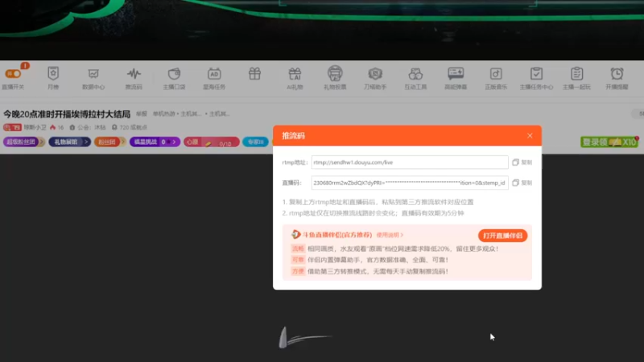644x362 pixels.
Task: Click the rtmp地址 input field
Action: [410, 162]
